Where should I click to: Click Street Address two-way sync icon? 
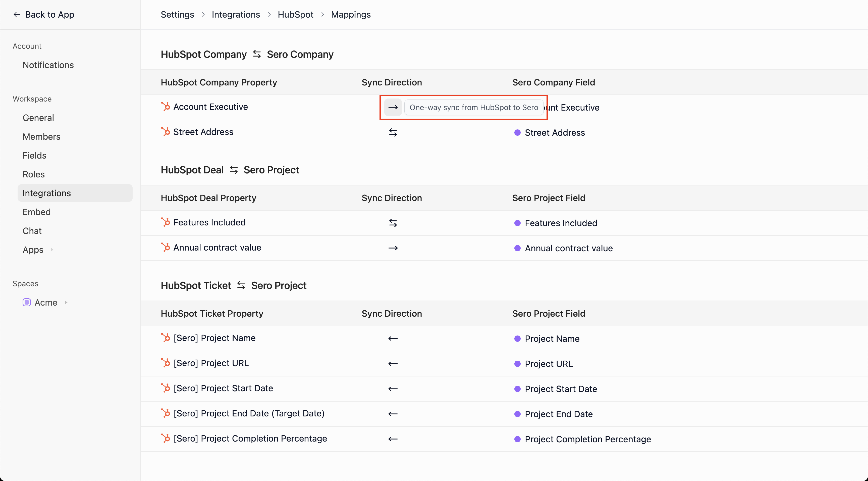tap(393, 132)
